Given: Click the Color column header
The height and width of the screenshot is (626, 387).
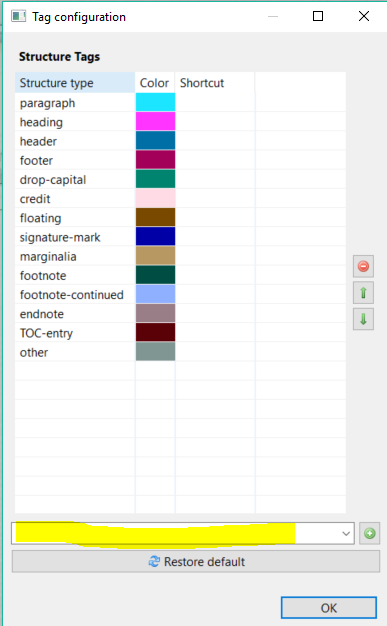Looking at the screenshot, I should point(155,83).
